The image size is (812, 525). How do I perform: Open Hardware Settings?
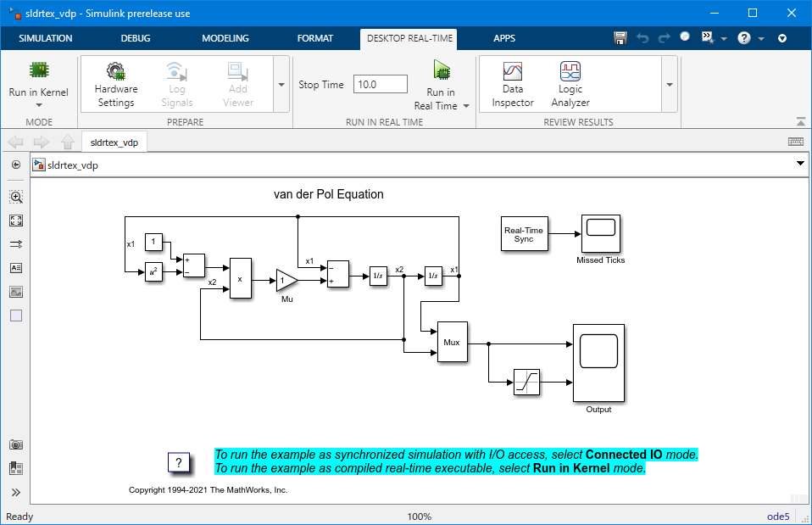point(116,84)
